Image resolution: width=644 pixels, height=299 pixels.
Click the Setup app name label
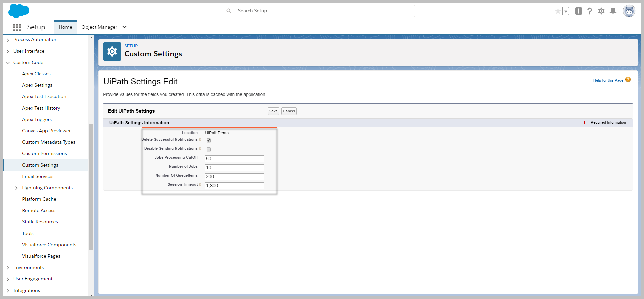36,27
